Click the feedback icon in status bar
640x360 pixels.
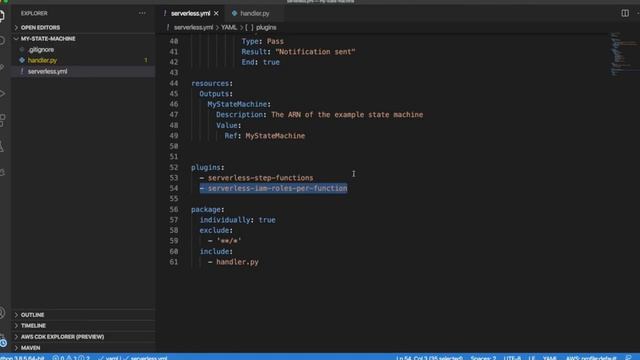pos(629,358)
